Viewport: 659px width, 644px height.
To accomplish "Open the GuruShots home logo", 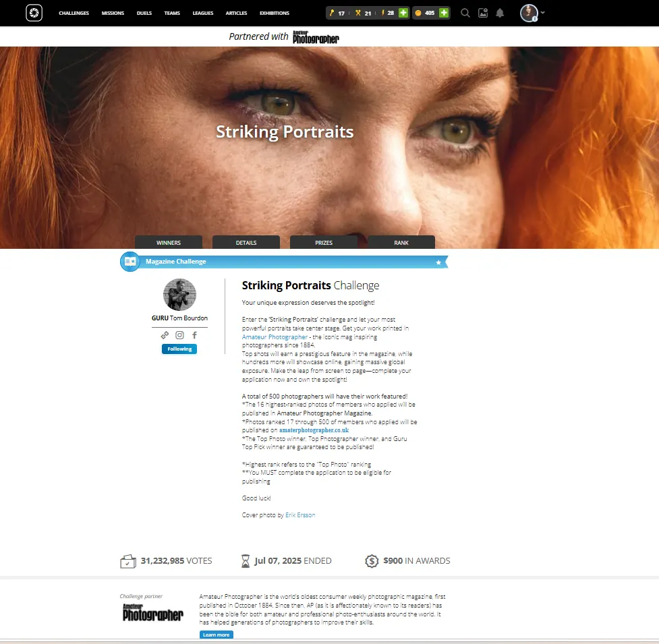I will pyautogui.click(x=34, y=13).
